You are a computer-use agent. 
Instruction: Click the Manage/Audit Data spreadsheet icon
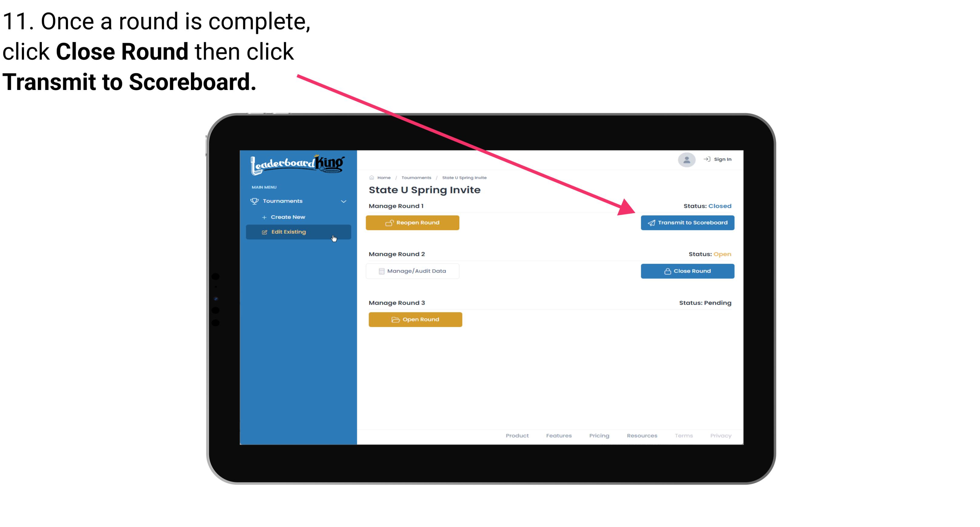380,271
